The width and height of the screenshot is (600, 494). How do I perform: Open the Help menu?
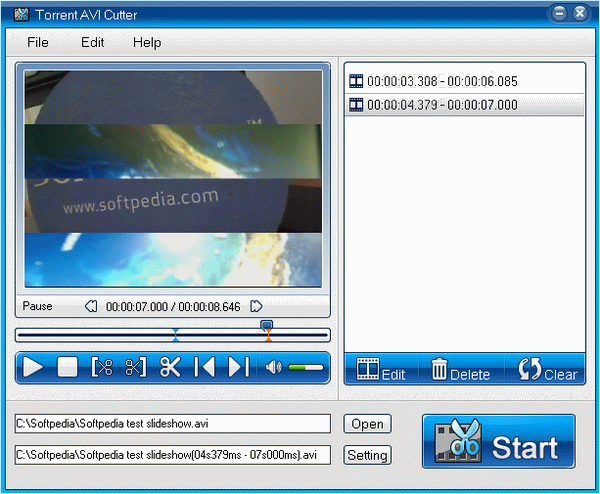147,43
